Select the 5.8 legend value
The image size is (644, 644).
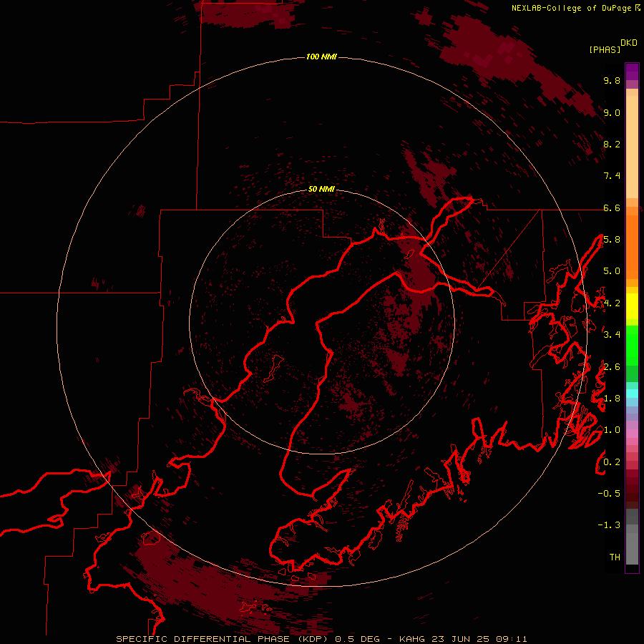point(612,240)
